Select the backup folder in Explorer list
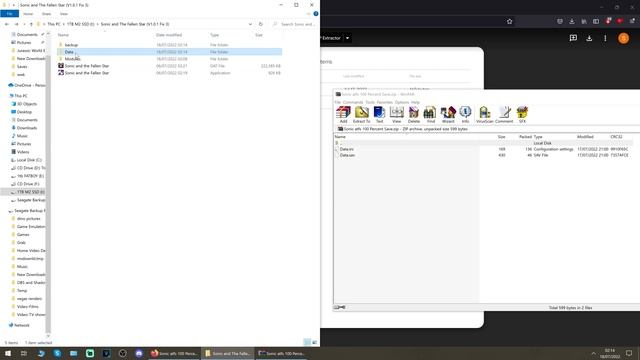This screenshot has height=360, width=640. [169, 45]
